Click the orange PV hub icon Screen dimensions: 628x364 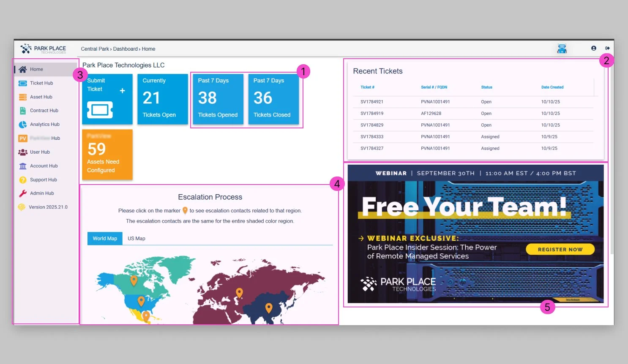[23, 138]
